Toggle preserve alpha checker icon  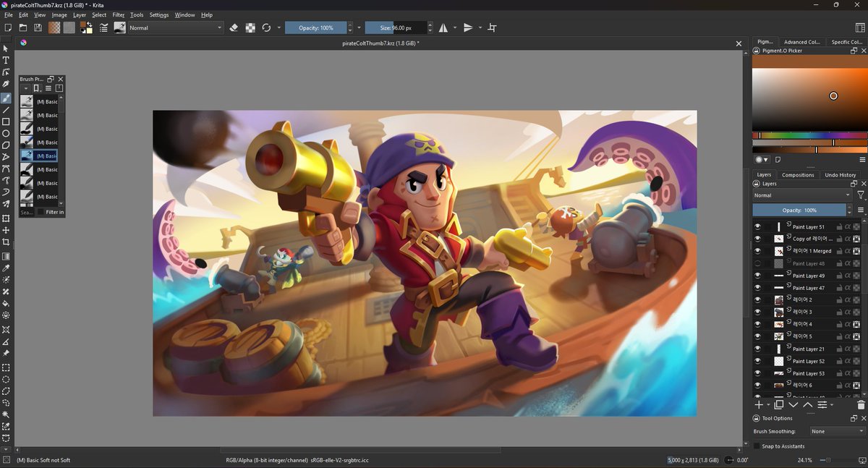[x=250, y=27]
